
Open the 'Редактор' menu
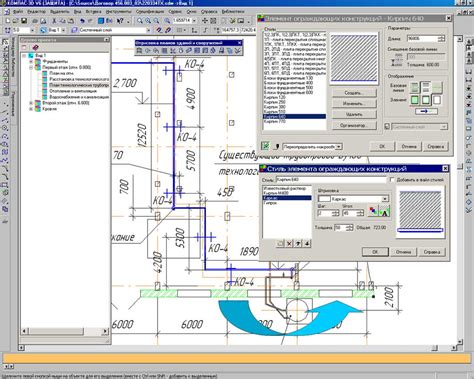coord(36,12)
